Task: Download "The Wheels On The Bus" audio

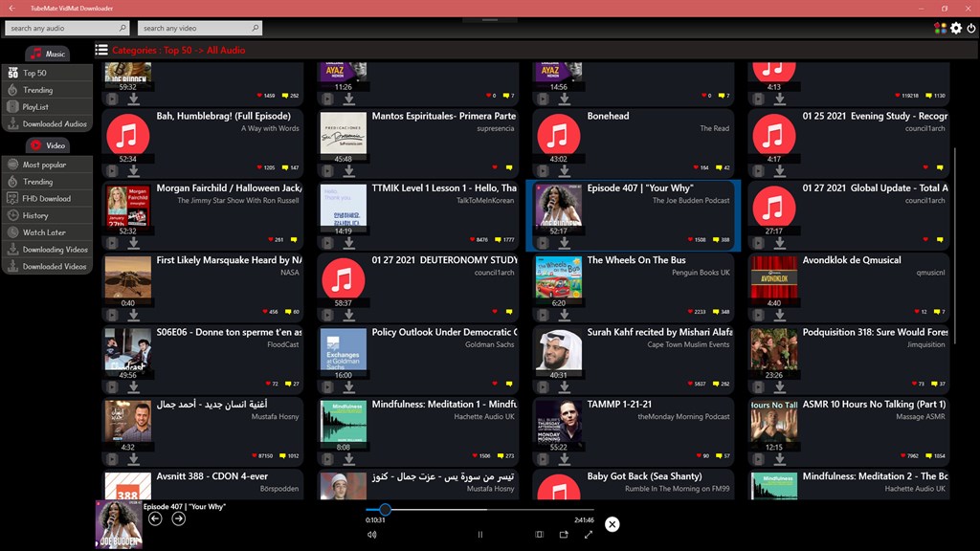Action: coord(565,315)
